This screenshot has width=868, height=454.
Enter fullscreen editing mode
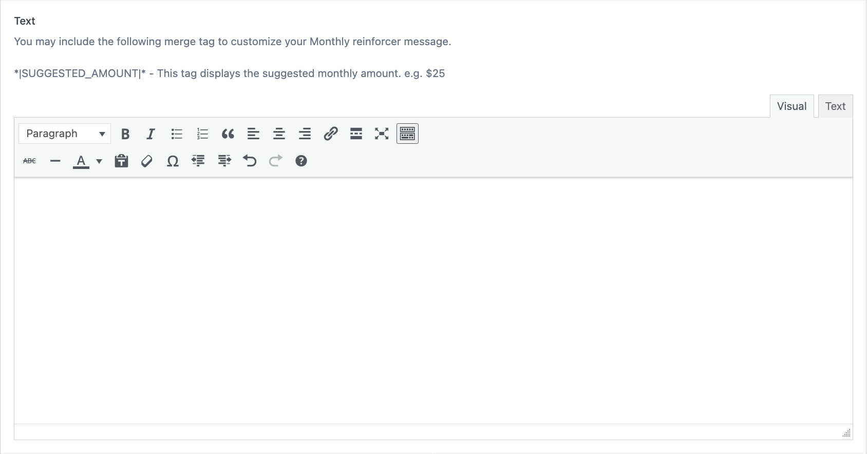click(382, 134)
